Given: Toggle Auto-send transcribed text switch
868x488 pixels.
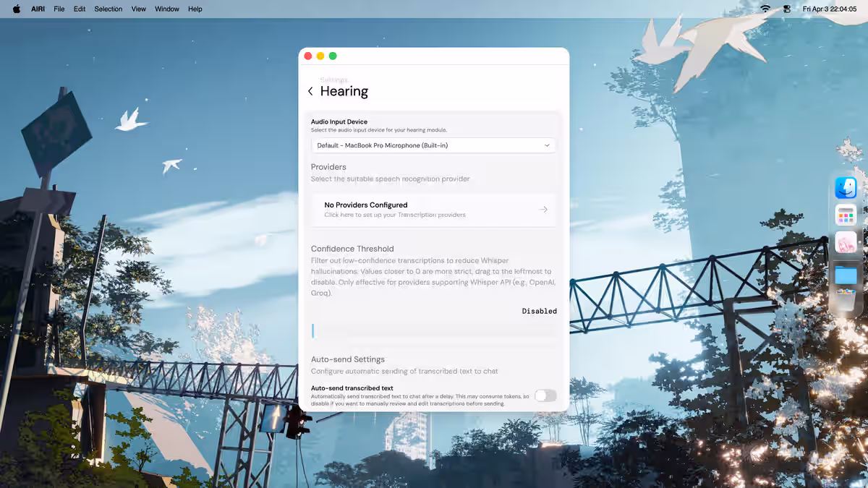Looking at the screenshot, I should click(x=545, y=395).
